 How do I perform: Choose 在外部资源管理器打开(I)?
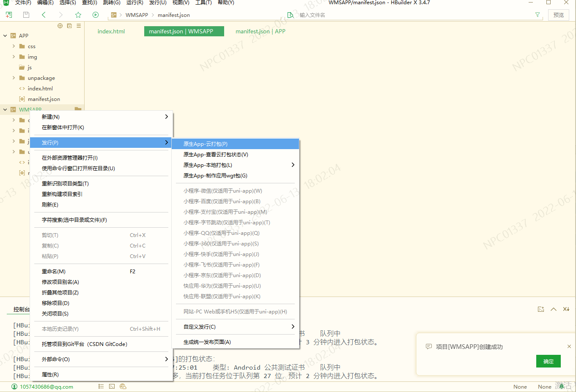[x=101, y=158]
